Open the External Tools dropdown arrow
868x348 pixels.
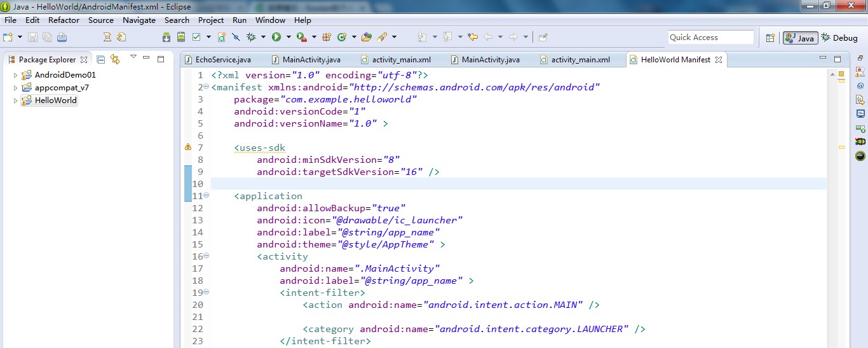click(x=313, y=38)
